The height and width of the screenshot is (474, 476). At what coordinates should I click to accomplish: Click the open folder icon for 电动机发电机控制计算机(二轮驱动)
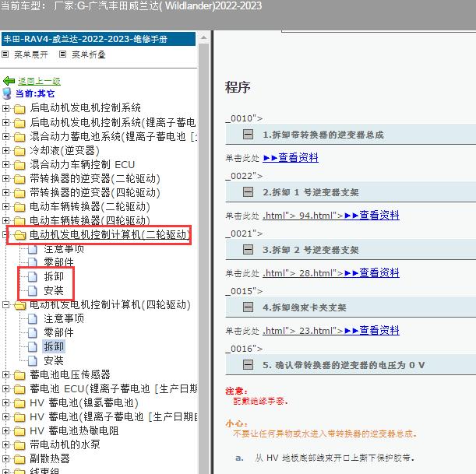20,235
